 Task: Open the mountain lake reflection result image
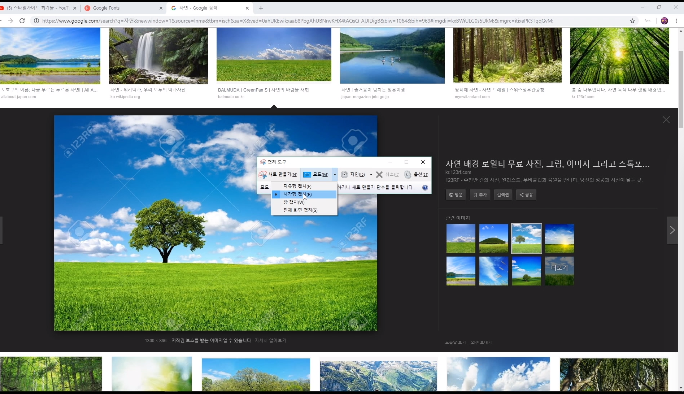392,56
